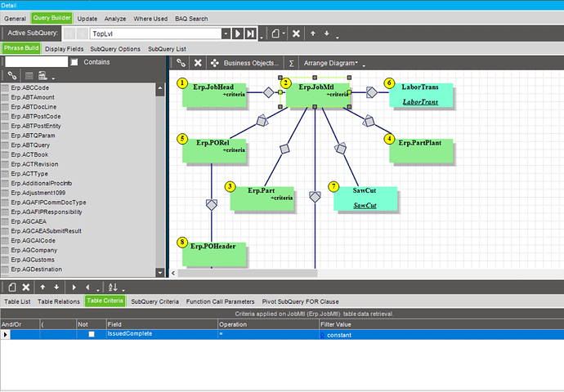Switch to Update tab
This screenshot has height=392, width=564.
tap(87, 19)
